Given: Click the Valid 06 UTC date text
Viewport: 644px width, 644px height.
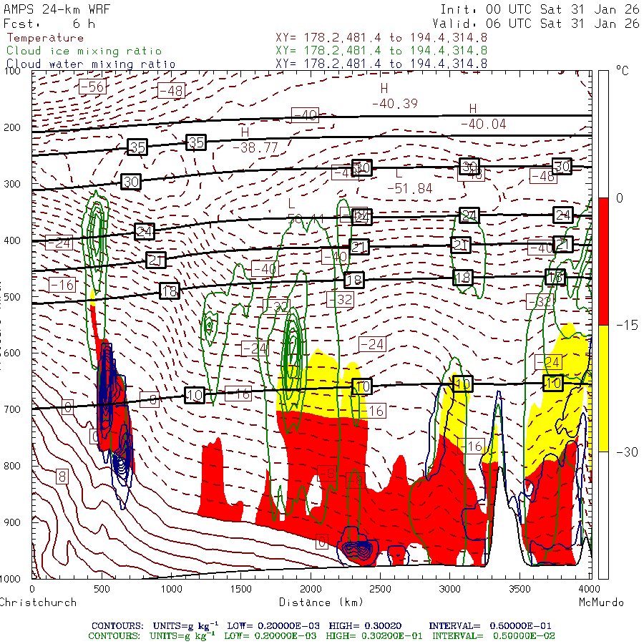Looking at the screenshot, I should [x=535, y=24].
